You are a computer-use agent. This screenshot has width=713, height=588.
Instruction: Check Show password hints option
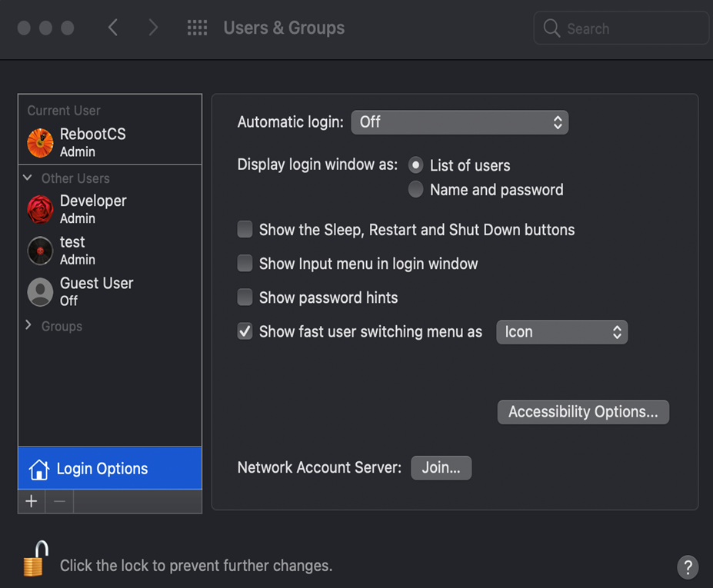[245, 297]
